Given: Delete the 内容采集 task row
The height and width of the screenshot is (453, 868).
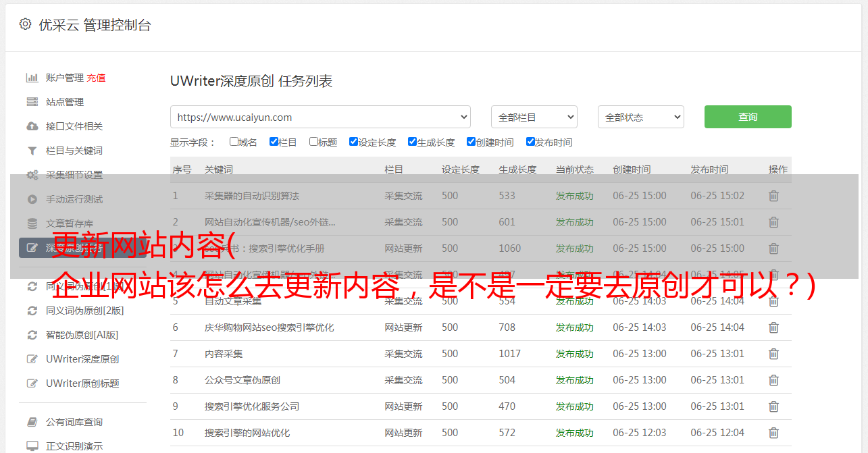Looking at the screenshot, I should click(773, 354).
